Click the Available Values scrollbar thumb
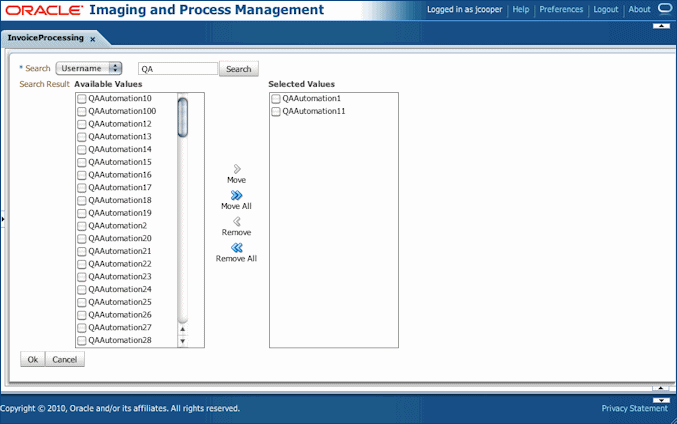This screenshot has height=424, width=677. click(x=183, y=117)
